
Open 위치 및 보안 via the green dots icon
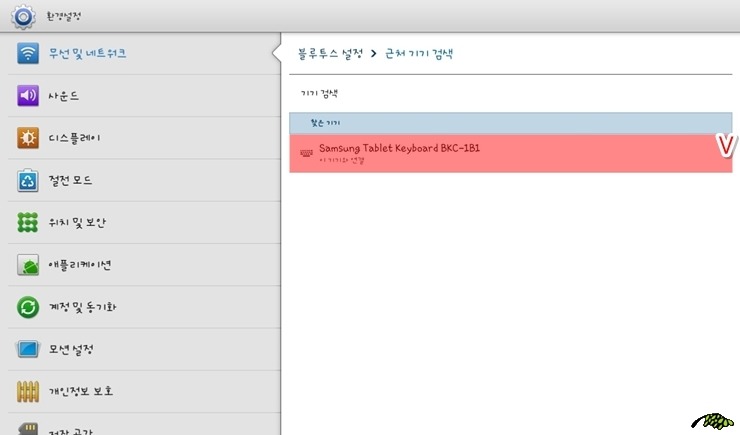[28, 222]
